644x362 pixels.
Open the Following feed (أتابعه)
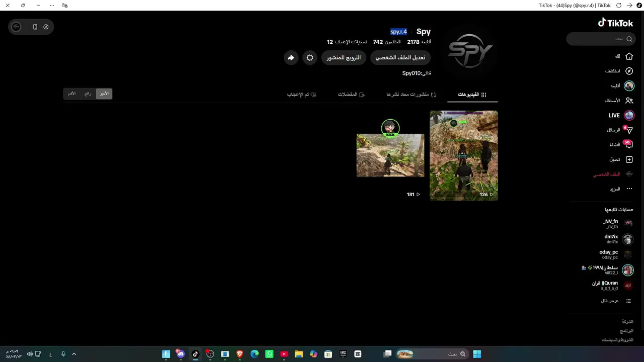pos(622,86)
